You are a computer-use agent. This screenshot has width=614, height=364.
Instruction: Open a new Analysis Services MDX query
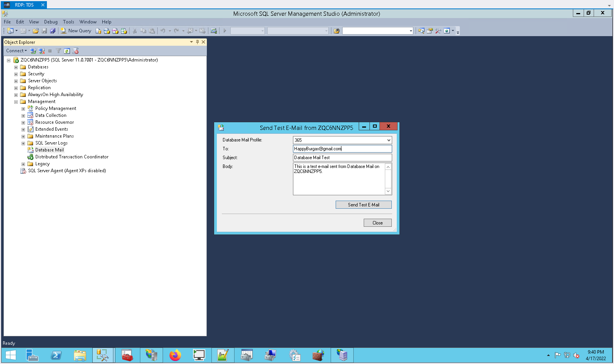pos(107,31)
